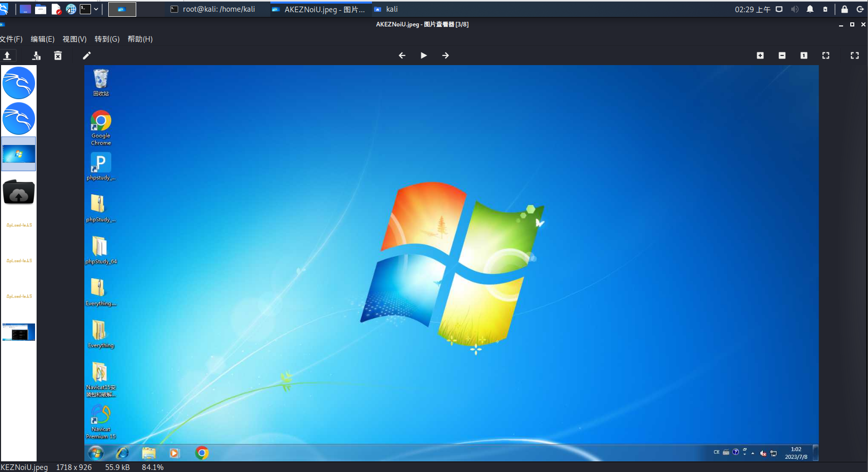The height and width of the screenshot is (472, 868).
Task: Fit image to window icon
Action: [x=826, y=55]
